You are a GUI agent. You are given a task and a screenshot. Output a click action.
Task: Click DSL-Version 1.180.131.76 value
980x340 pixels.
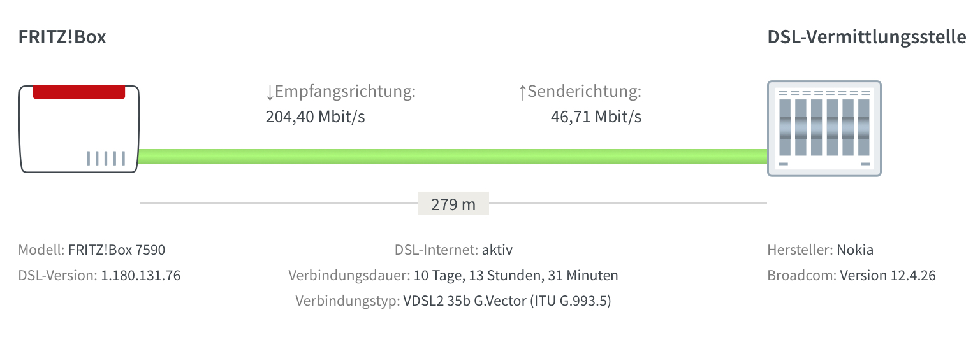tap(141, 276)
